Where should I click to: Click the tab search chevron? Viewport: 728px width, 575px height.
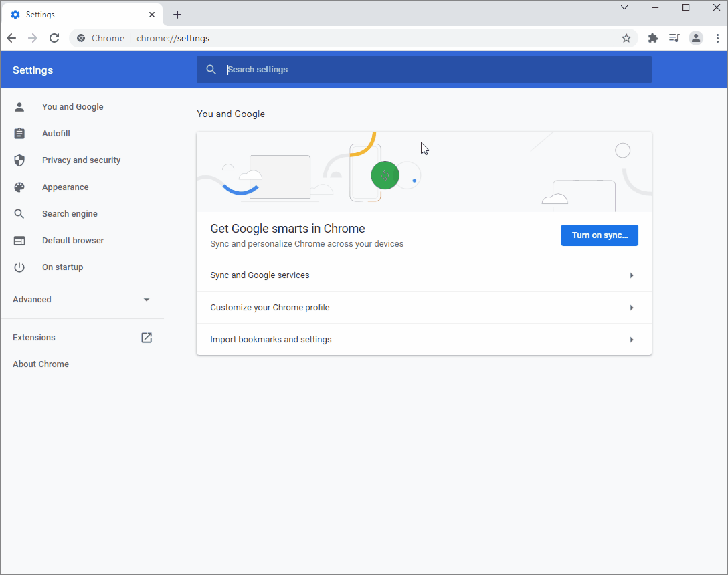coord(624,7)
